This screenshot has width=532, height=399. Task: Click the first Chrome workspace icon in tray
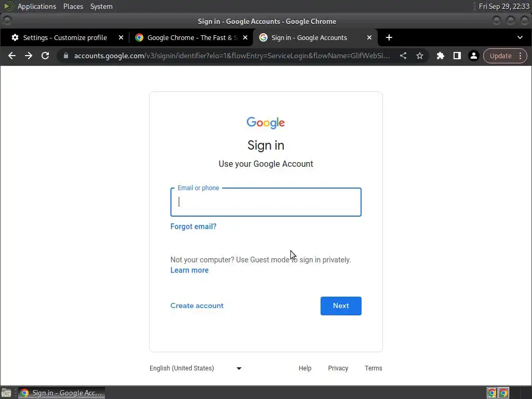(x=492, y=393)
